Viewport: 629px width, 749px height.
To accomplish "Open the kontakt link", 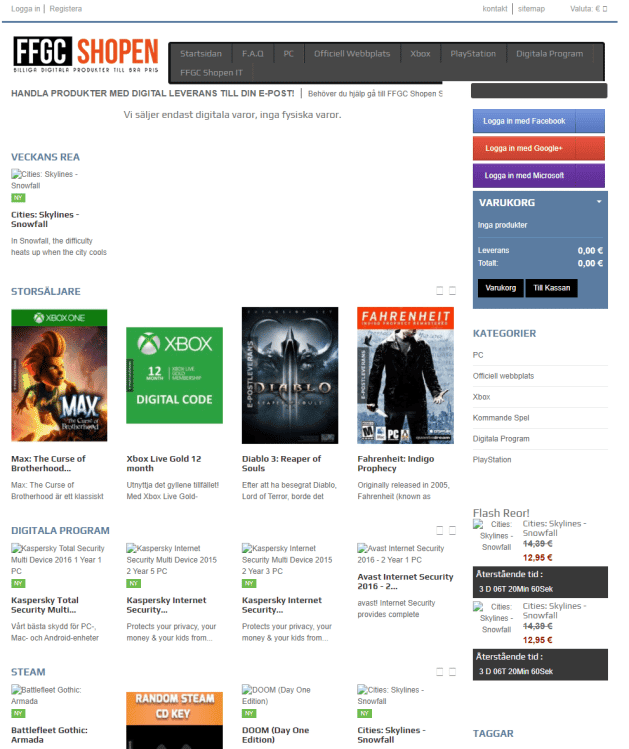I will pos(495,9).
